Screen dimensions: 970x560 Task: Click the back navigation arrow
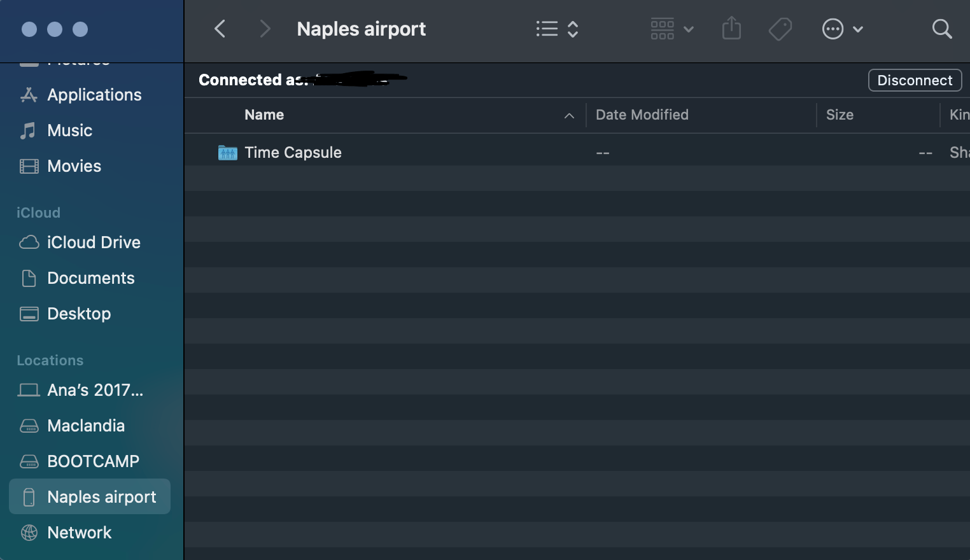[x=220, y=29]
